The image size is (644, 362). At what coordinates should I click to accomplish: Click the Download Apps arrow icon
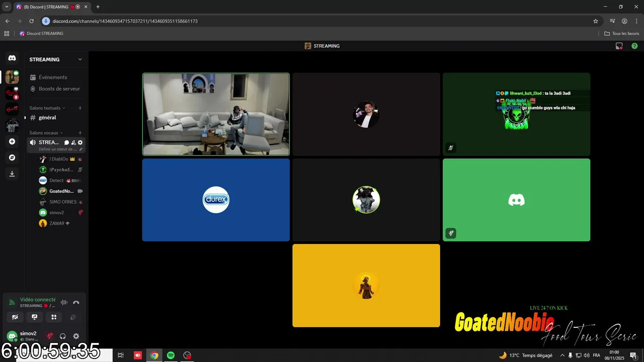pyautogui.click(x=12, y=173)
